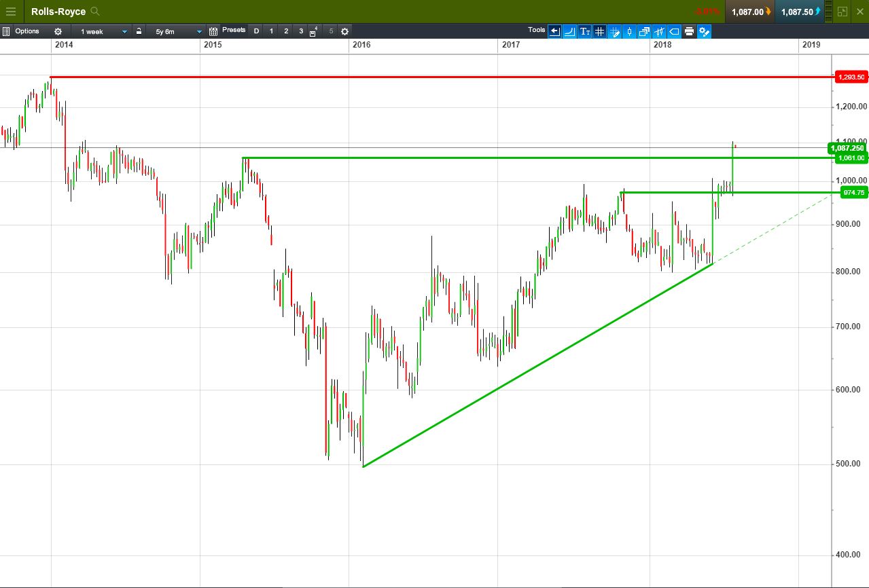Viewport: 869px width, 588px height.
Task: Select the draw-on-grid pencil tool
Action: click(614, 31)
